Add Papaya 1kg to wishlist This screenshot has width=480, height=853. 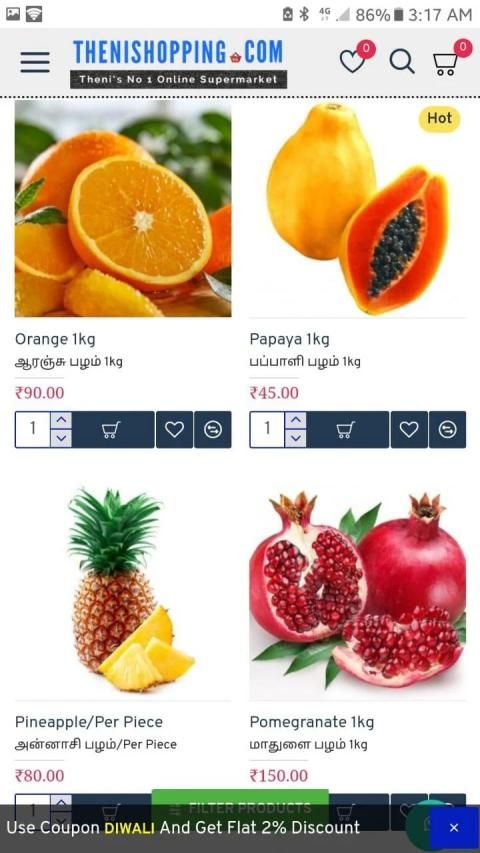[x=409, y=430]
